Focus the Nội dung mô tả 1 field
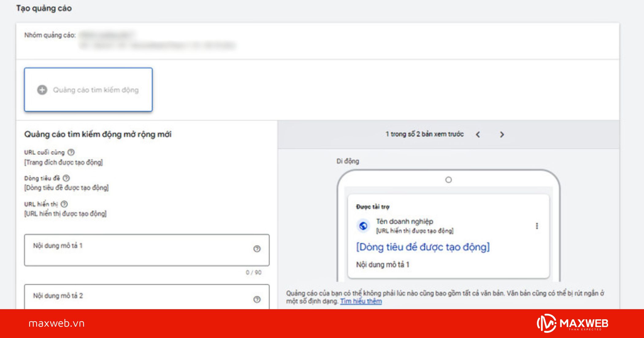This screenshot has width=644, height=338. point(138,250)
